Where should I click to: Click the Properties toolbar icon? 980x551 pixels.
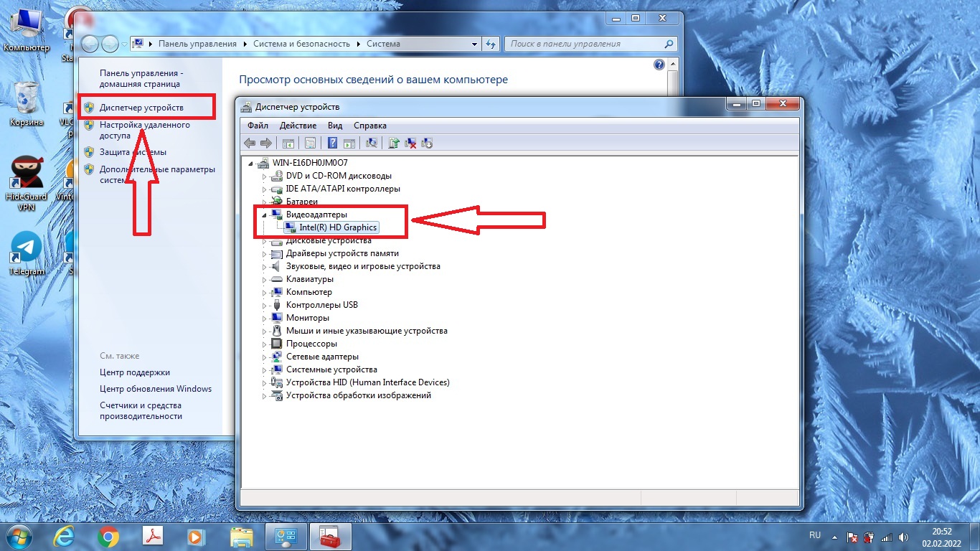(310, 143)
